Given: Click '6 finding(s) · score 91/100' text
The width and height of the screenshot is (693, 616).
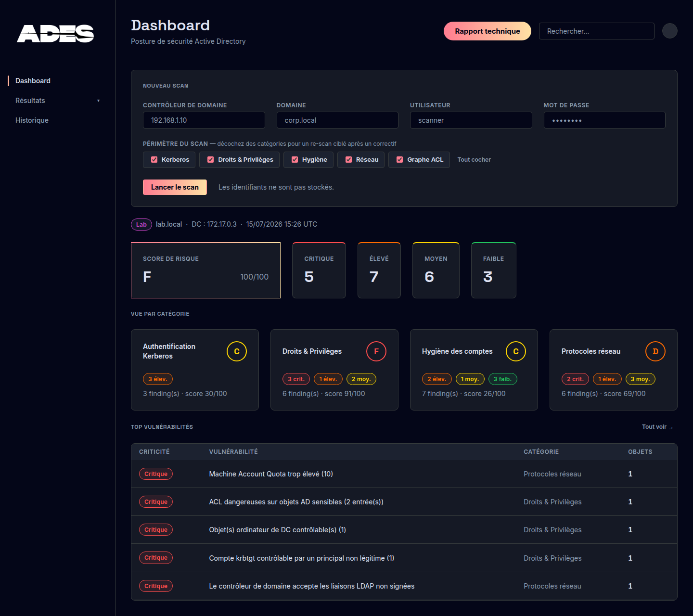Looking at the screenshot, I should tap(324, 394).
